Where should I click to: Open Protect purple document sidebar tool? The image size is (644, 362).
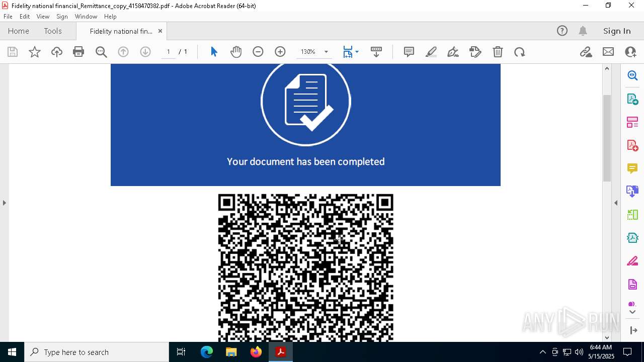point(632,284)
